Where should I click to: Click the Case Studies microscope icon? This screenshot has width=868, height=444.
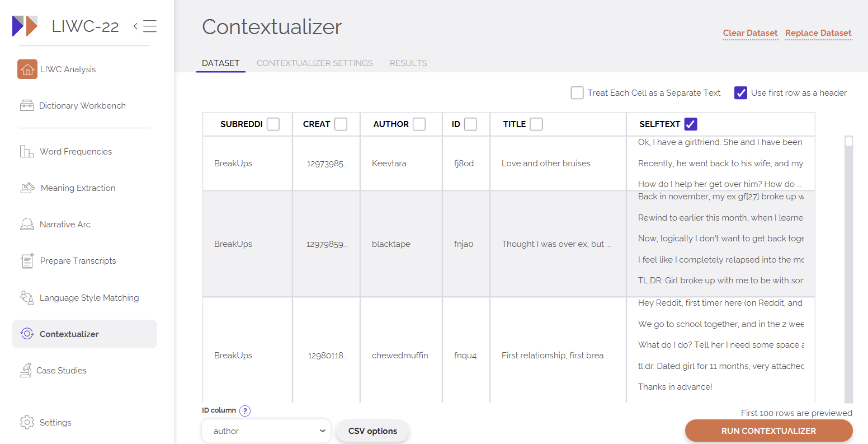click(x=26, y=370)
